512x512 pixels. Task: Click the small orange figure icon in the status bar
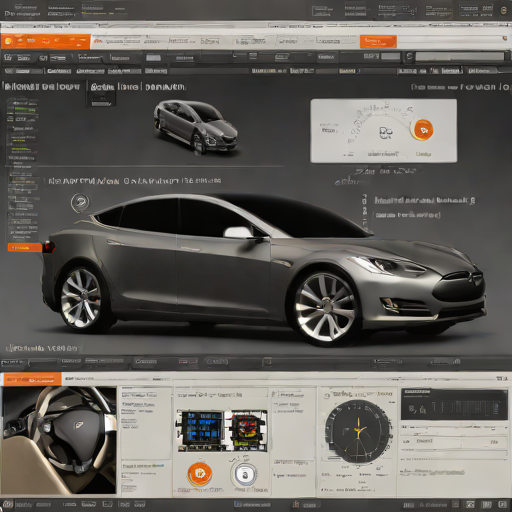point(295,504)
